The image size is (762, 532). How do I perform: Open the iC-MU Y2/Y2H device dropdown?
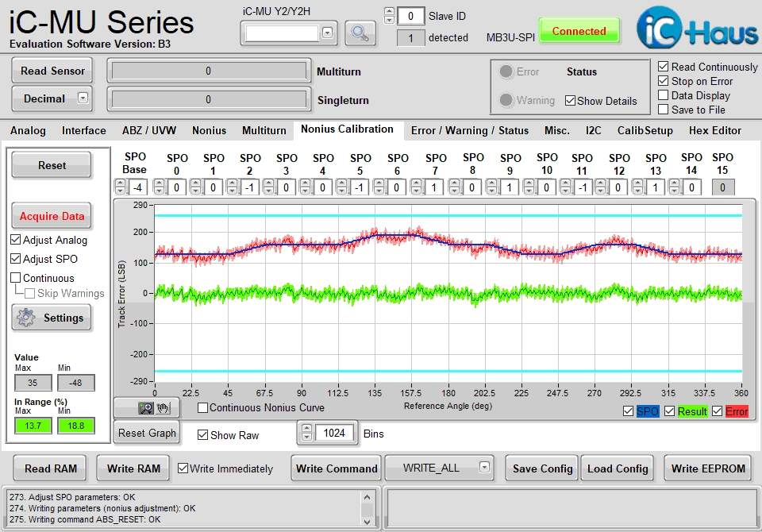click(x=328, y=33)
